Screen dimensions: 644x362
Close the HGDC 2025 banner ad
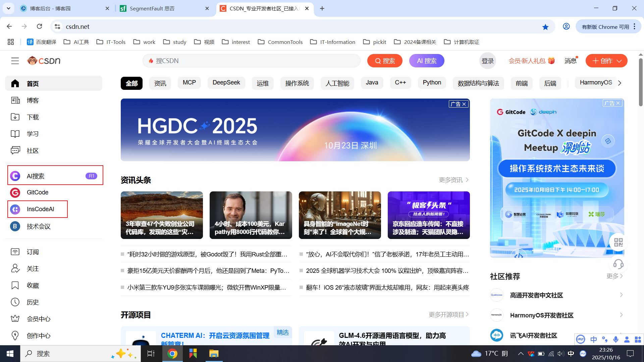(464, 104)
